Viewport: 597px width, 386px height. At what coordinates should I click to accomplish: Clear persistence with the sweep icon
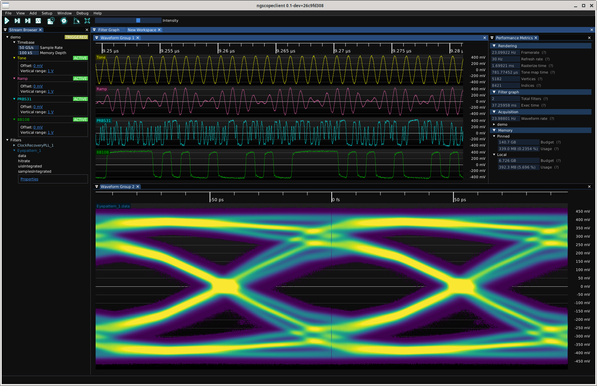tap(77, 21)
